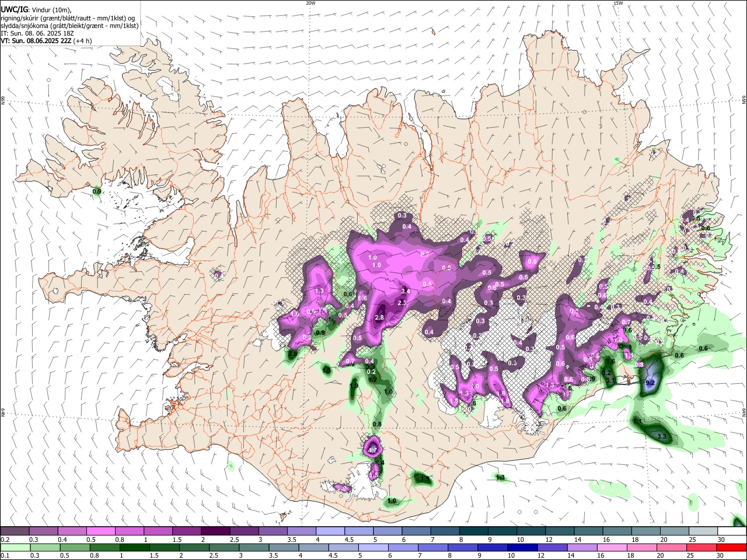Click the 12 label in the upper legend
Viewport: 747px width, 560px height.
pos(549,540)
